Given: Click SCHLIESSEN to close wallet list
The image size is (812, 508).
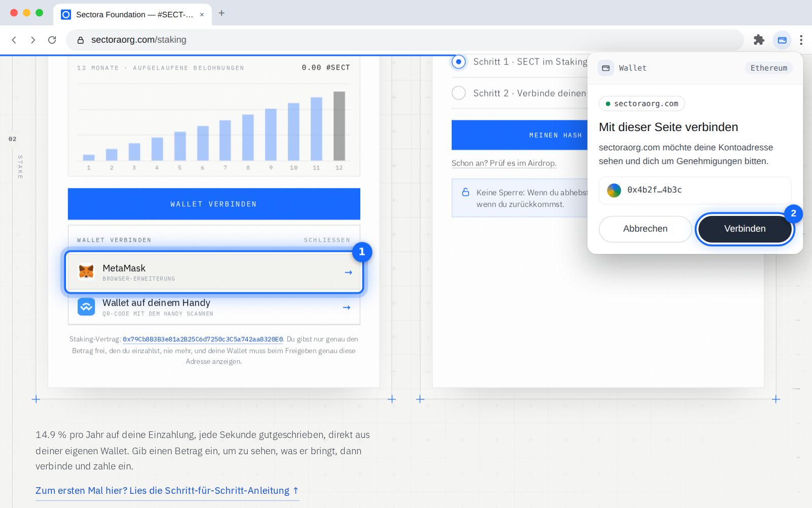Looking at the screenshot, I should click(327, 240).
